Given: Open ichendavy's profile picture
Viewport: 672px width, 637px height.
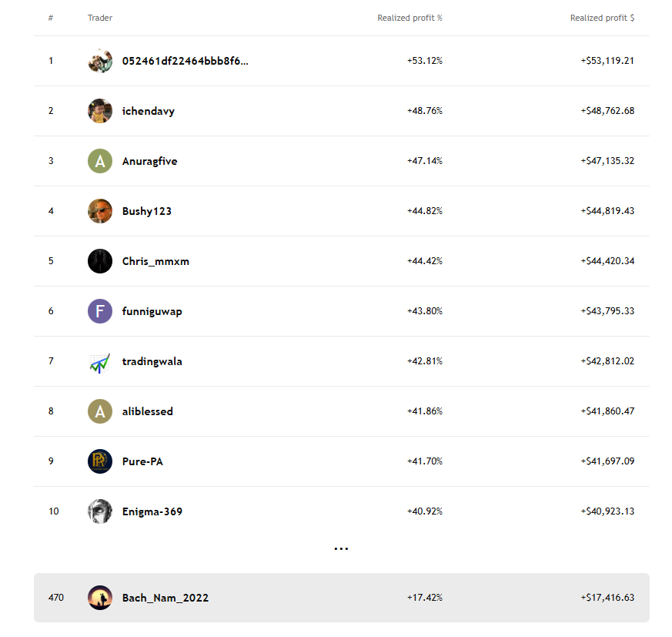Looking at the screenshot, I should tap(100, 111).
